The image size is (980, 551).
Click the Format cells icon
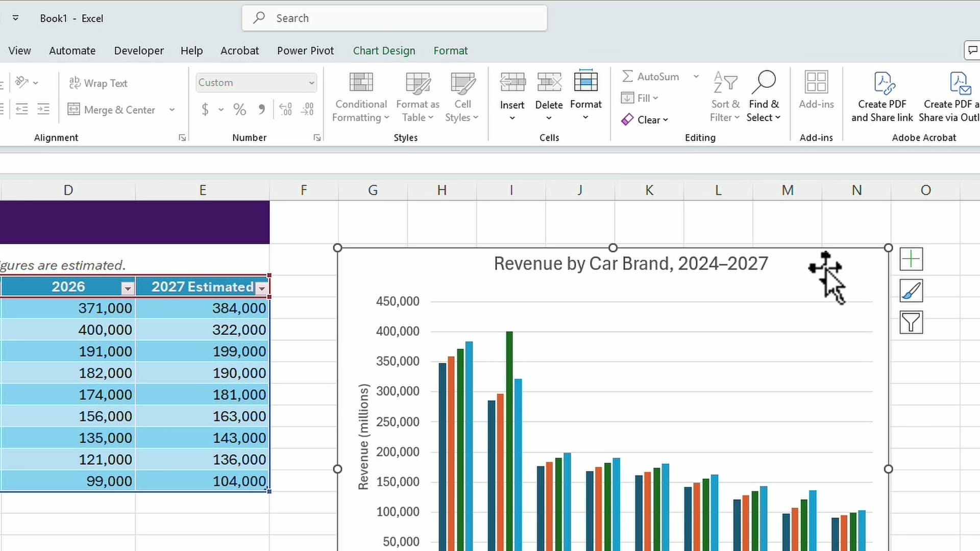586,81
